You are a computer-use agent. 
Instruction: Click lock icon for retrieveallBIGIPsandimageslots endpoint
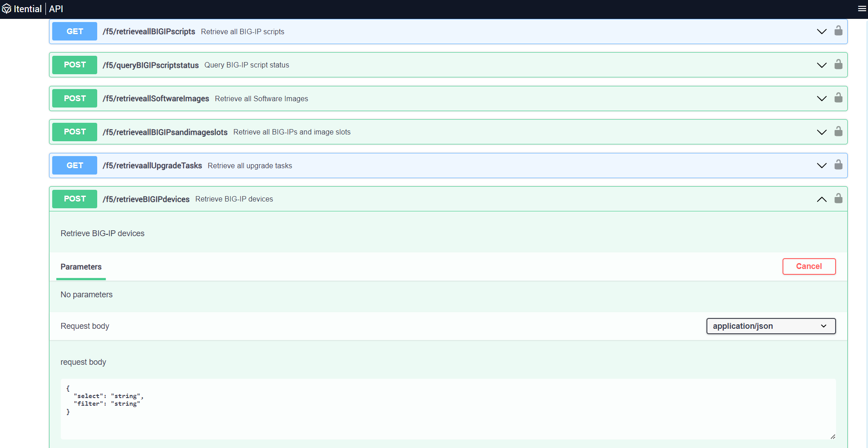[838, 132]
